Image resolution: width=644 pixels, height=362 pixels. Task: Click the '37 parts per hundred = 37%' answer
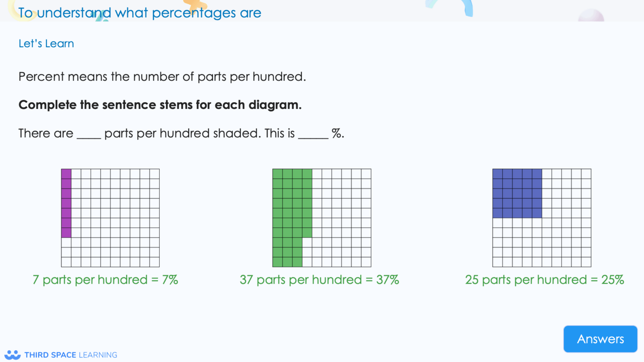point(319,279)
